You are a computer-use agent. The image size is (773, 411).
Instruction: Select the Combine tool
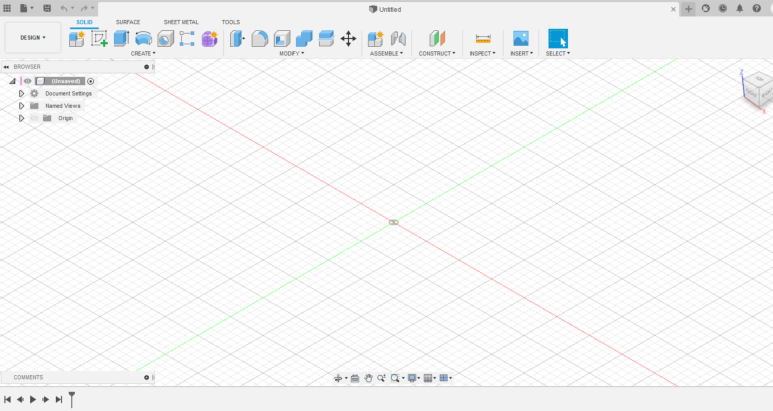pos(304,39)
